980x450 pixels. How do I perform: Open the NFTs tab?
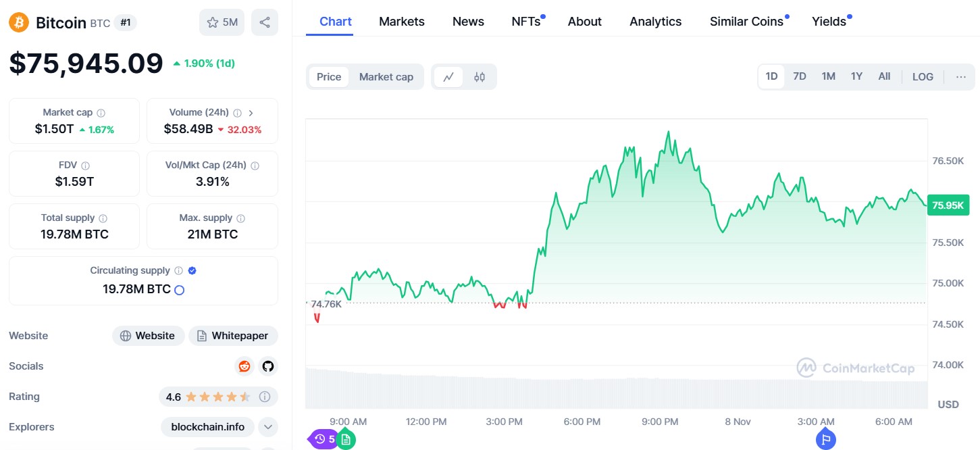[x=527, y=22]
